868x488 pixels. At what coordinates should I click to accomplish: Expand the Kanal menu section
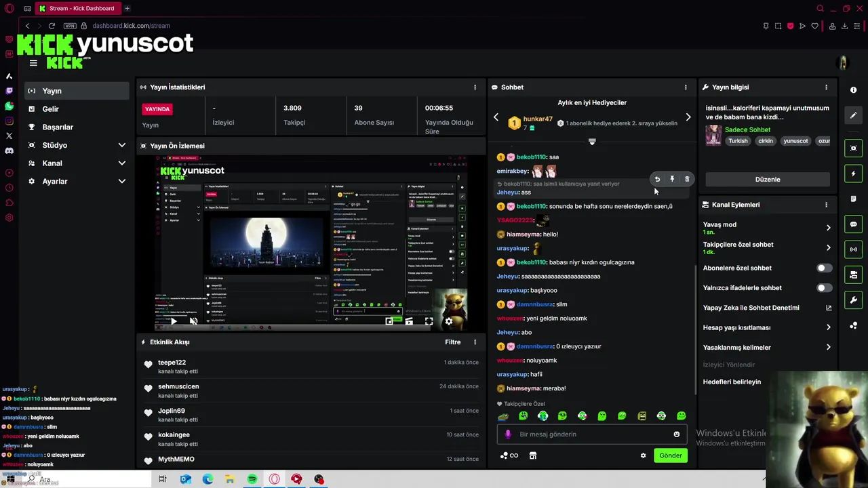(x=122, y=163)
